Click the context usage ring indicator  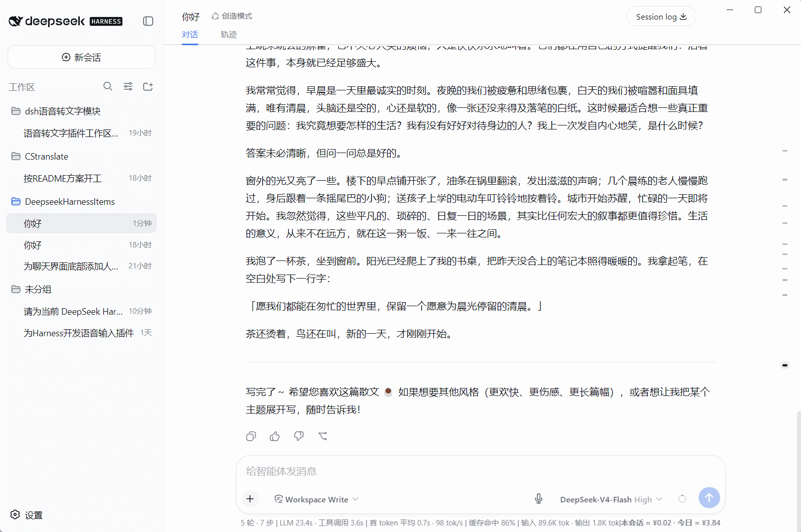(x=682, y=498)
